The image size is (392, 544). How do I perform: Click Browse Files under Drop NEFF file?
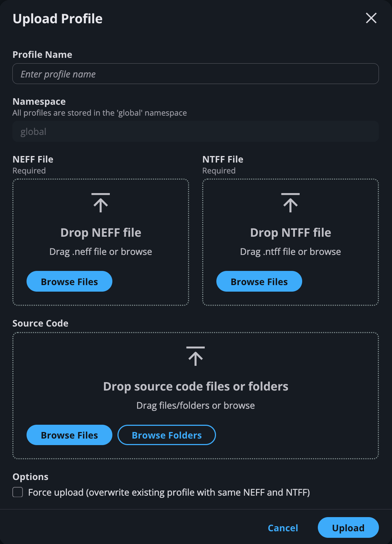[x=69, y=281]
